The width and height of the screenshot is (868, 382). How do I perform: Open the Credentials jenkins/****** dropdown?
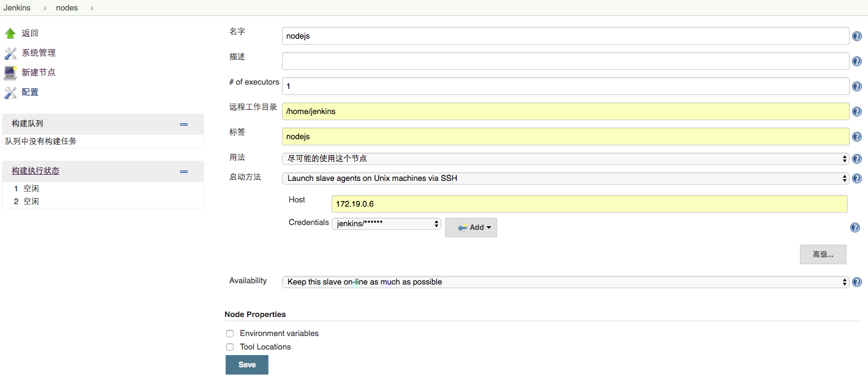[x=386, y=224]
